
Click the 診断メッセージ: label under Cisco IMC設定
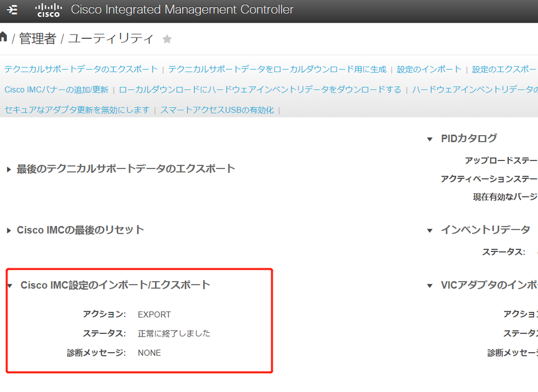coord(96,353)
